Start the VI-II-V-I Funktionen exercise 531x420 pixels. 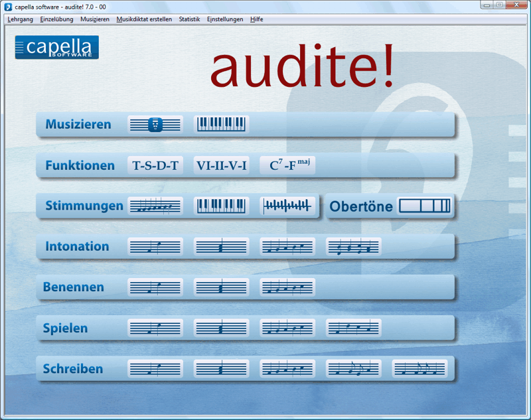click(x=222, y=165)
